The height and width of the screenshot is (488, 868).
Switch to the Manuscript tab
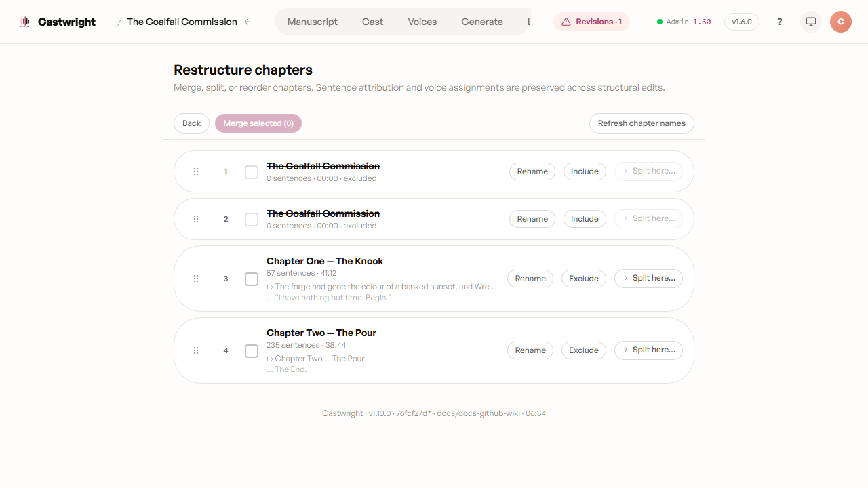313,22
